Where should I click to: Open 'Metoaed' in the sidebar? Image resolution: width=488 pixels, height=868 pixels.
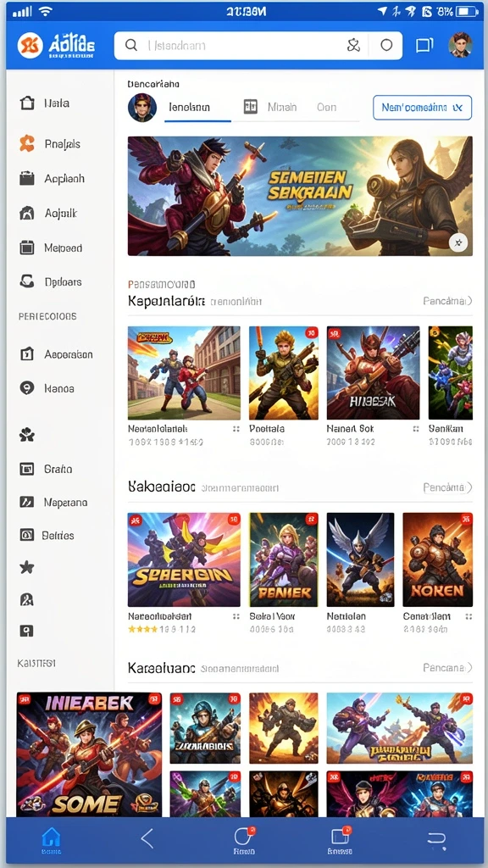pyautogui.click(x=63, y=248)
